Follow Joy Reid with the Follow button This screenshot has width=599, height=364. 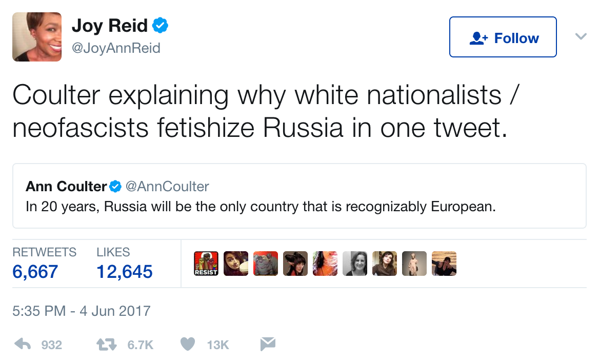[x=503, y=37]
